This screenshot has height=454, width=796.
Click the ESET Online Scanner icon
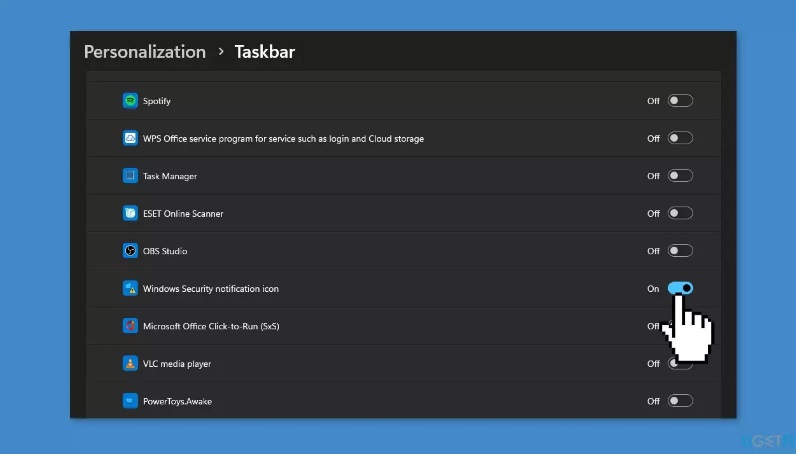130,213
